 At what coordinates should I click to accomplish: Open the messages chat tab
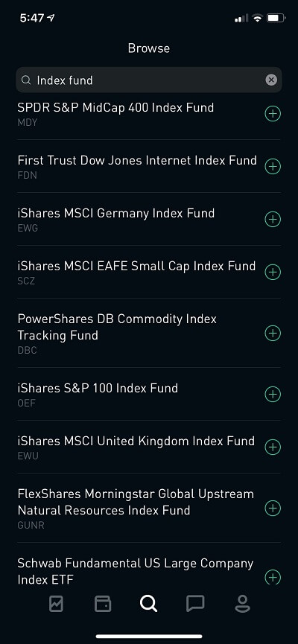pyautogui.click(x=195, y=604)
